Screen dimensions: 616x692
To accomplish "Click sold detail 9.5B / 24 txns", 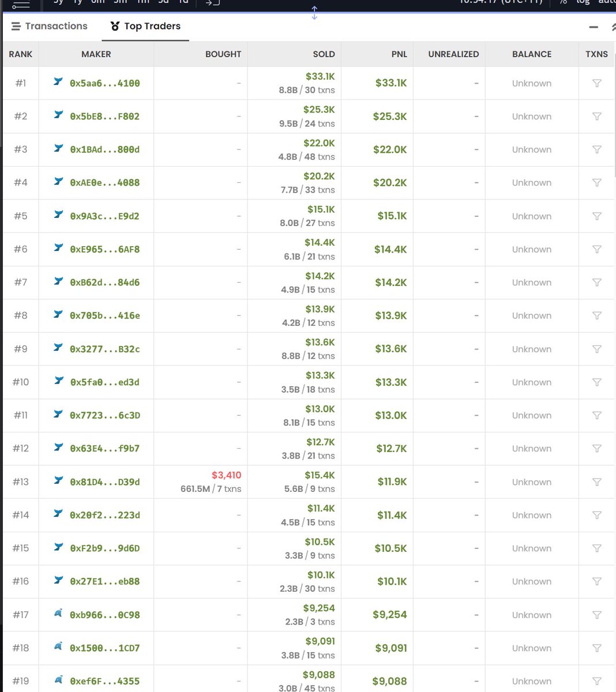I will tap(307, 123).
